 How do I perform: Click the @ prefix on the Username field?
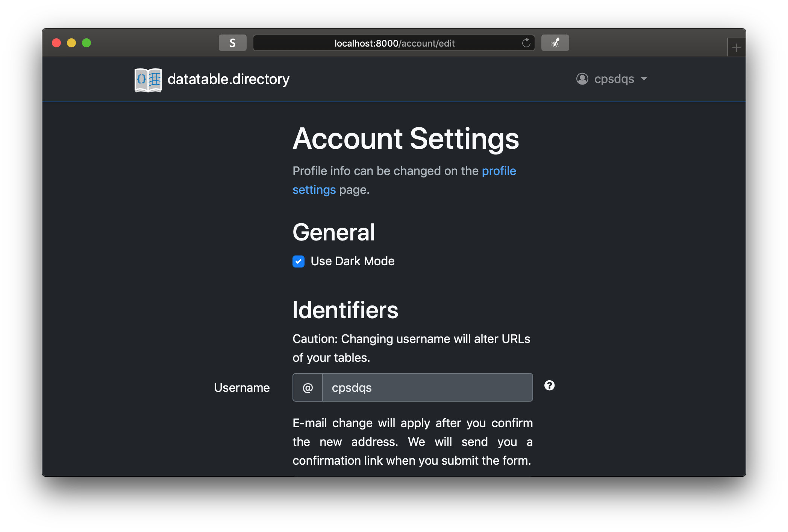click(x=308, y=388)
